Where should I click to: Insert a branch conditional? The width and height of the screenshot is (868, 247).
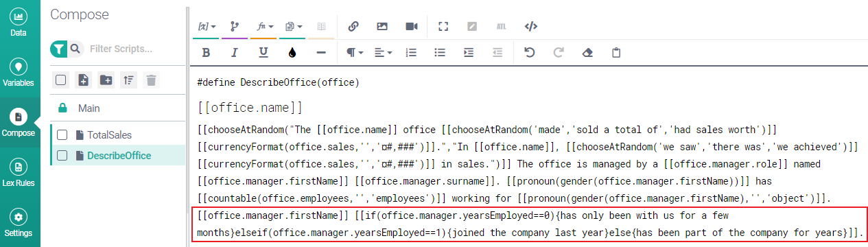click(235, 27)
